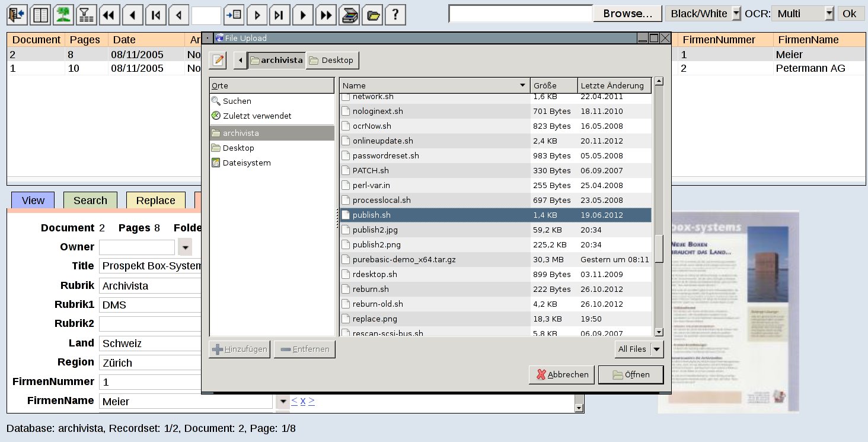
Task: Jump to first page bar-arrow icon
Action: (155, 15)
